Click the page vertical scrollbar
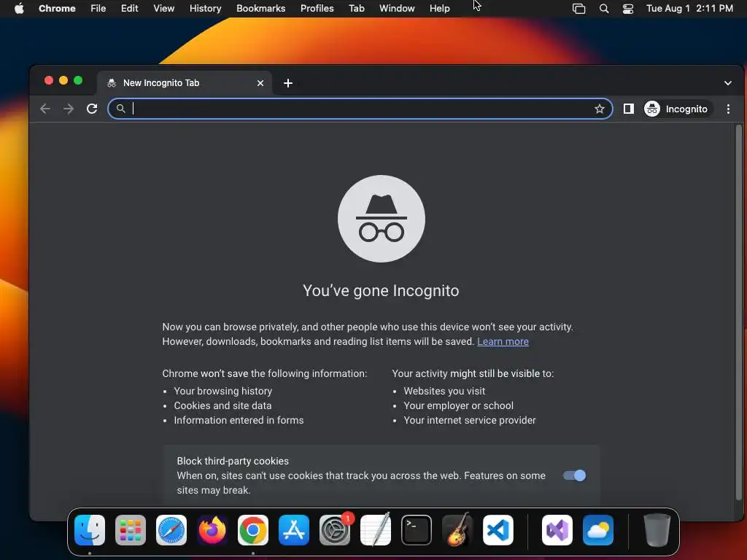The width and height of the screenshot is (747, 560). 738,312
